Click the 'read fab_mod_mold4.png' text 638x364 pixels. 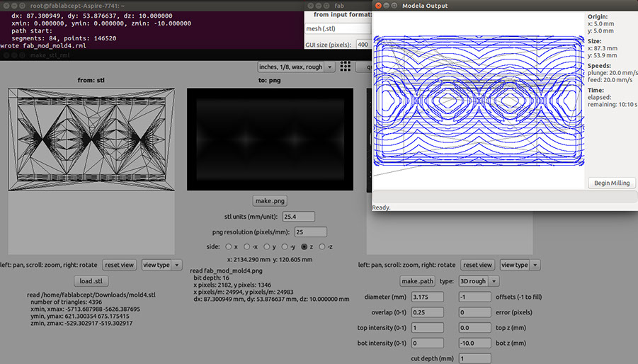pos(226,271)
